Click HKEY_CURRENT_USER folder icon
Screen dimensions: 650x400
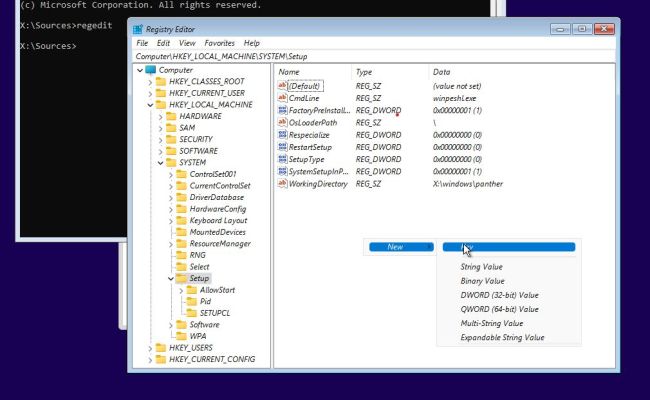(161, 93)
